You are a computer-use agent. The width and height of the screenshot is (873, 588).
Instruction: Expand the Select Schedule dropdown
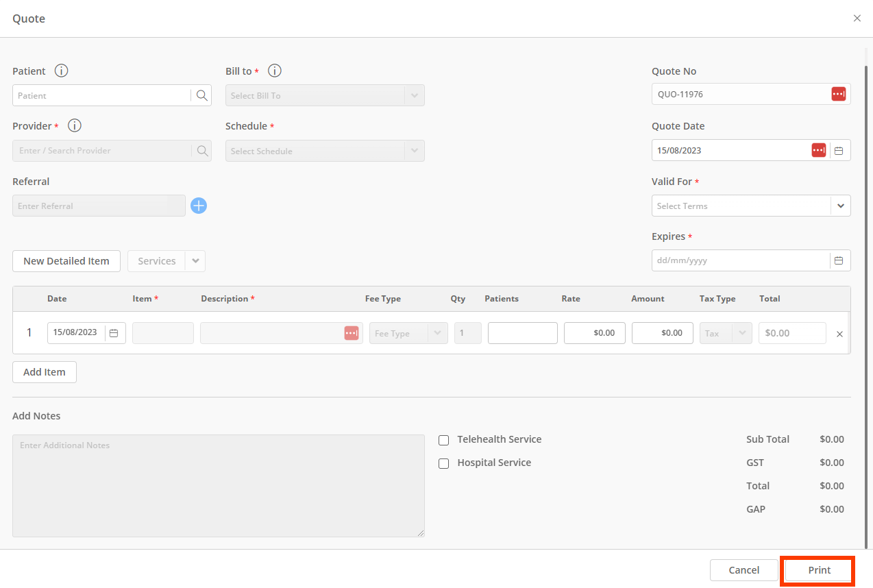pyautogui.click(x=414, y=151)
